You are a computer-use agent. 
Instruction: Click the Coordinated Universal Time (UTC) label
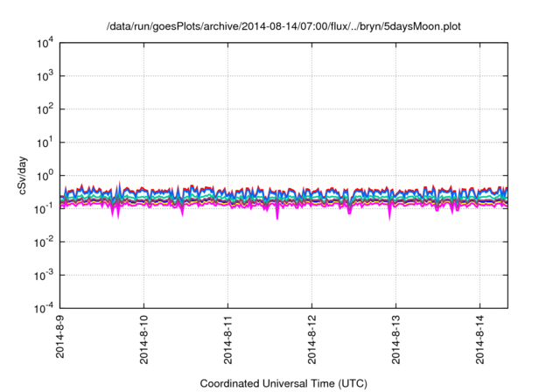(283, 383)
